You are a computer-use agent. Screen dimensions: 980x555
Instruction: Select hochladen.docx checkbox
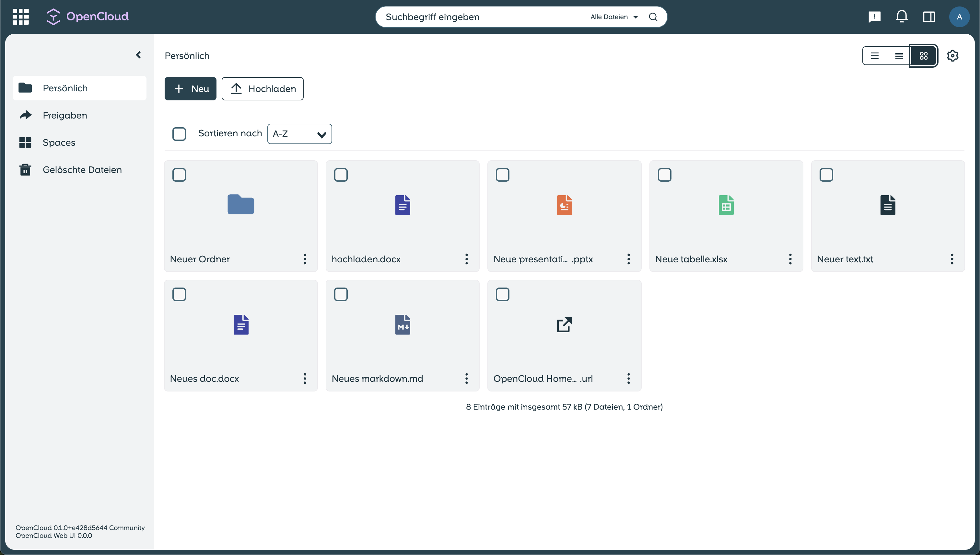pos(341,175)
